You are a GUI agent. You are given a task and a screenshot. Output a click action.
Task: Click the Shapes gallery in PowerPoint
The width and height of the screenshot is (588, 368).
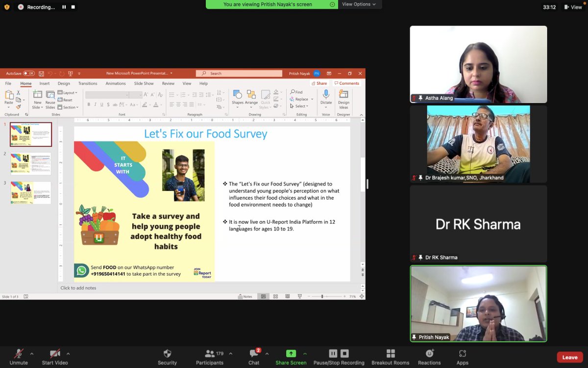238,98
